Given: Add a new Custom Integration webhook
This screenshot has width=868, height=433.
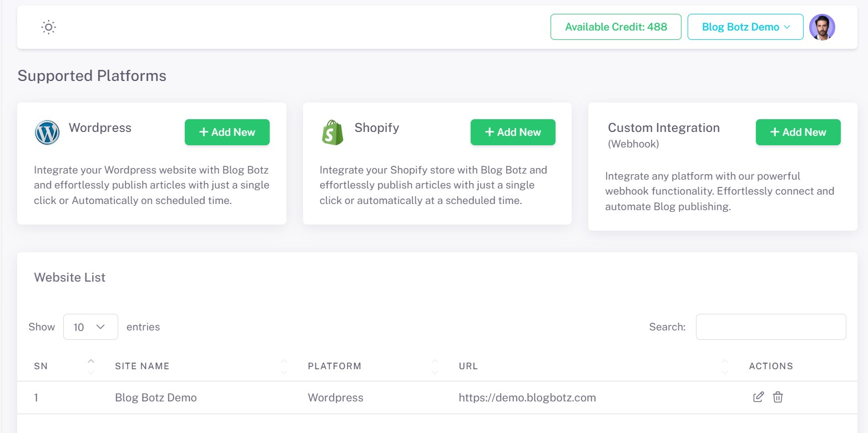Looking at the screenshot, I should pyautogui.click(x=798, y=133).
